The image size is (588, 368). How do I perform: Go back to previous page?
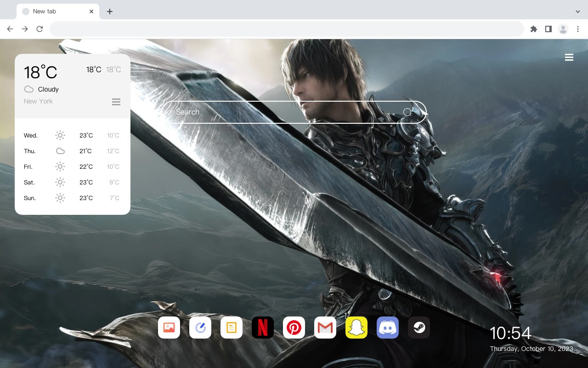pos(10,29)
